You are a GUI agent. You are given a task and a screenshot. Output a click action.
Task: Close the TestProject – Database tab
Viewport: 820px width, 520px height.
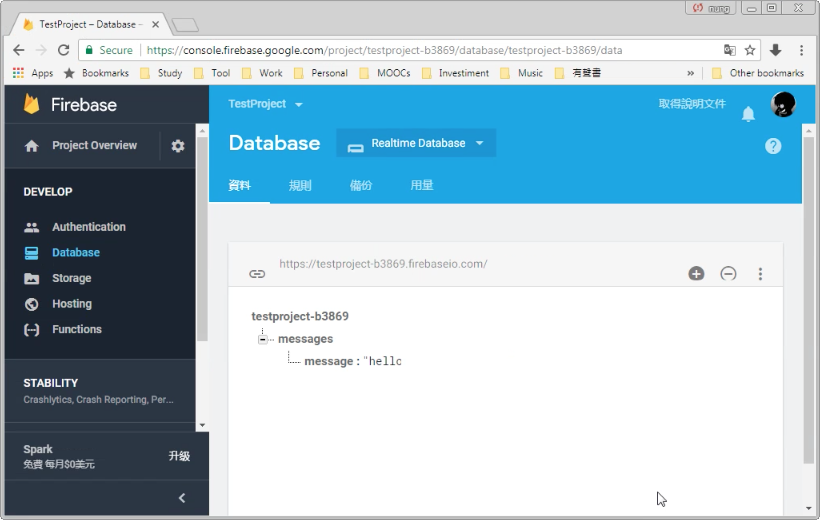[x=155, y=25]
